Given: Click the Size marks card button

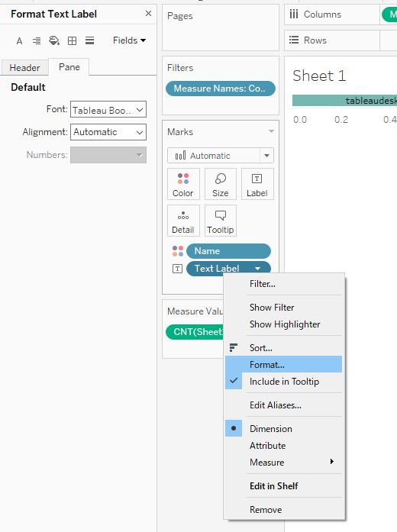Looking at the screenshot, I should 221,184.
